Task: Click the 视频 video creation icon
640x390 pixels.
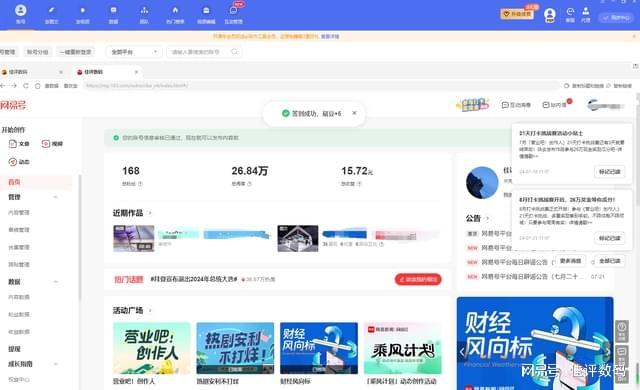Action: 46,144
